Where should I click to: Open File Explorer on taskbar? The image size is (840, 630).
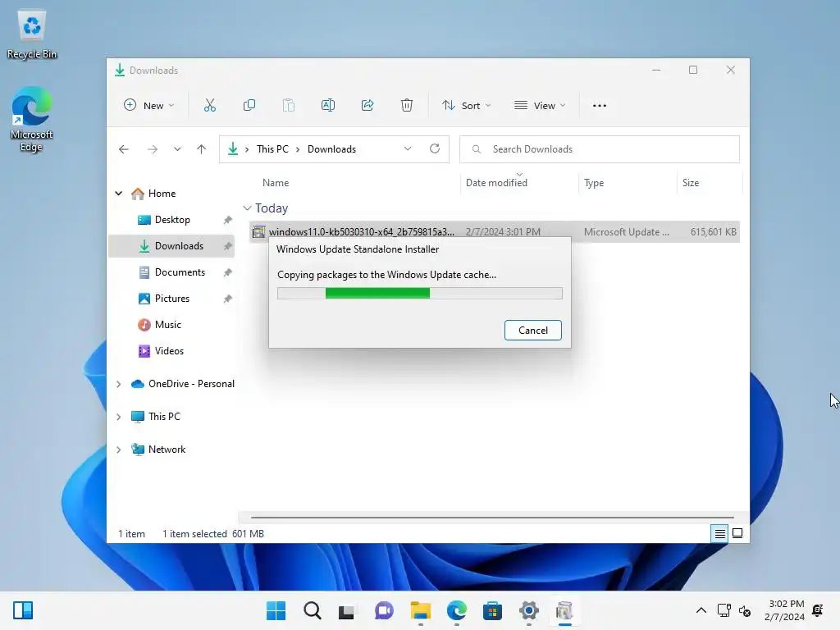click(x=421, y=610)
